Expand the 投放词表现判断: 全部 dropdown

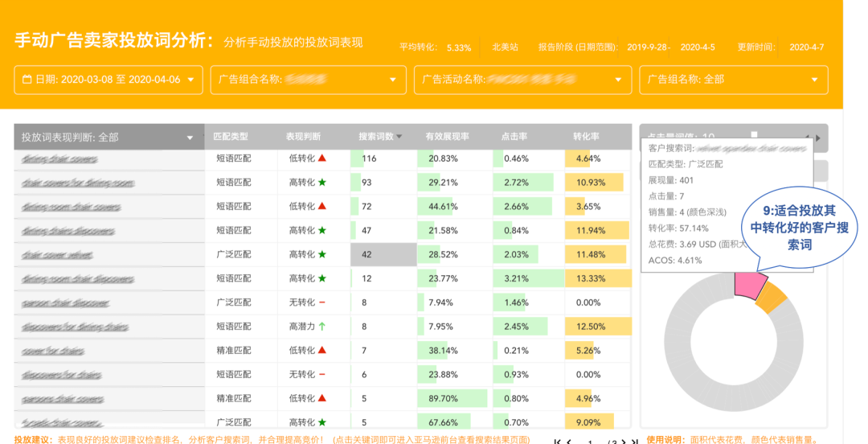109,137
